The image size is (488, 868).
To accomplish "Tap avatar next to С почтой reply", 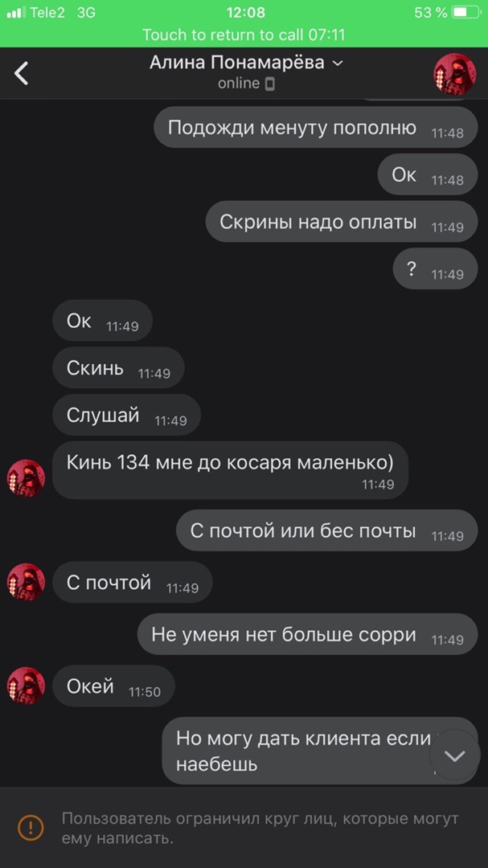I will 26,582.
